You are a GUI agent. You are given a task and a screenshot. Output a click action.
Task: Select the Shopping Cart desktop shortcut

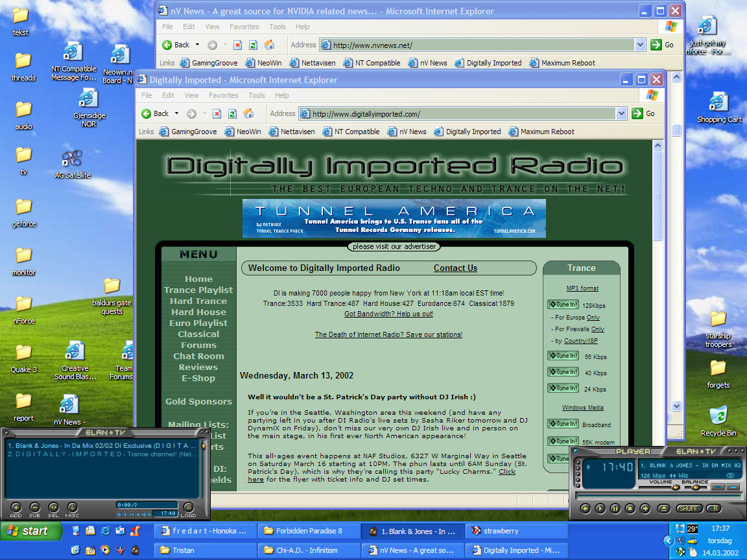click(719, 108)
